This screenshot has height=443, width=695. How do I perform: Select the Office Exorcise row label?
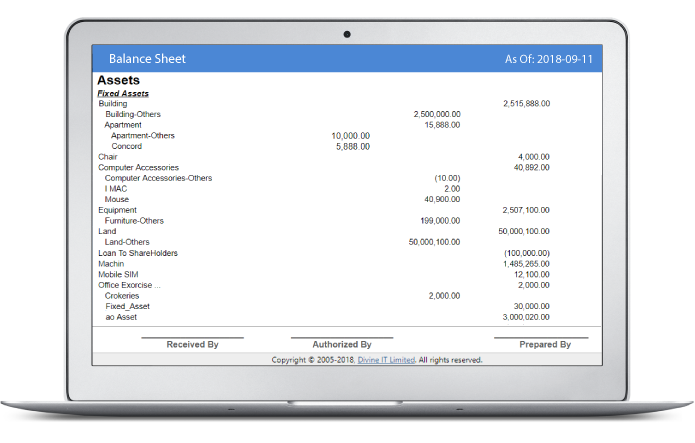(129, 285)
